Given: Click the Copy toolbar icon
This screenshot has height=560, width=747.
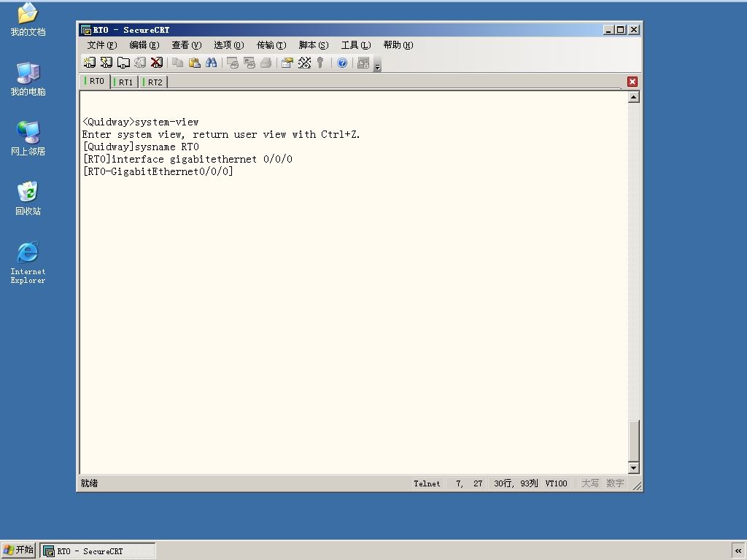Looking at the screenshot, I should tap(178, 63).
